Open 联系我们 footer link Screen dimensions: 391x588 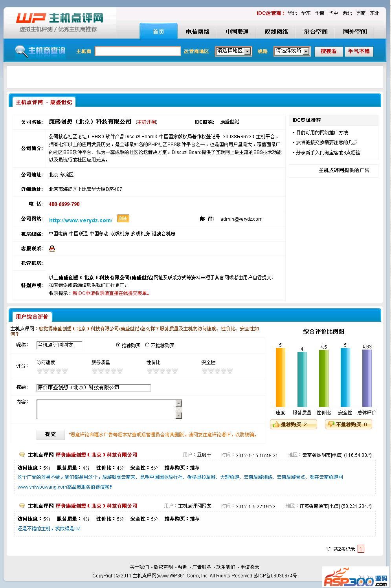226,567
